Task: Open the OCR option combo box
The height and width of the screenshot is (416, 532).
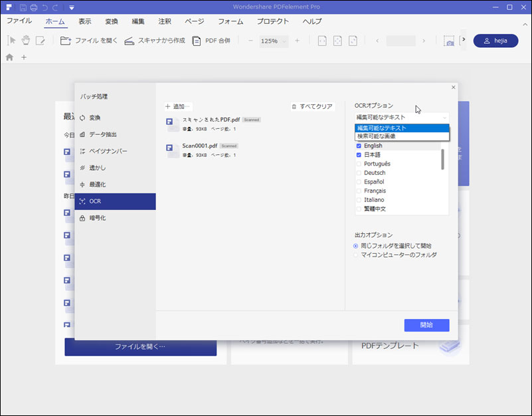Action: coord(402,118)
